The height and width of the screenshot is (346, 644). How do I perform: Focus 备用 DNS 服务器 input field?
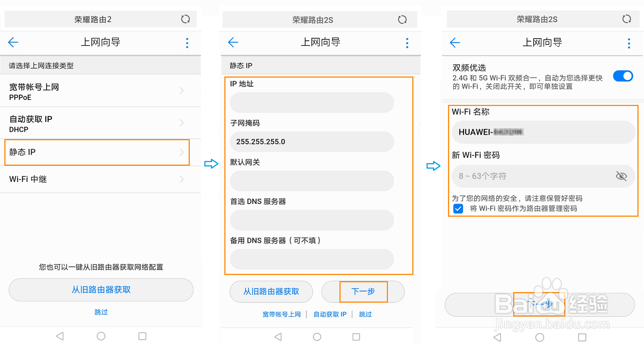(x=312, y=259)
